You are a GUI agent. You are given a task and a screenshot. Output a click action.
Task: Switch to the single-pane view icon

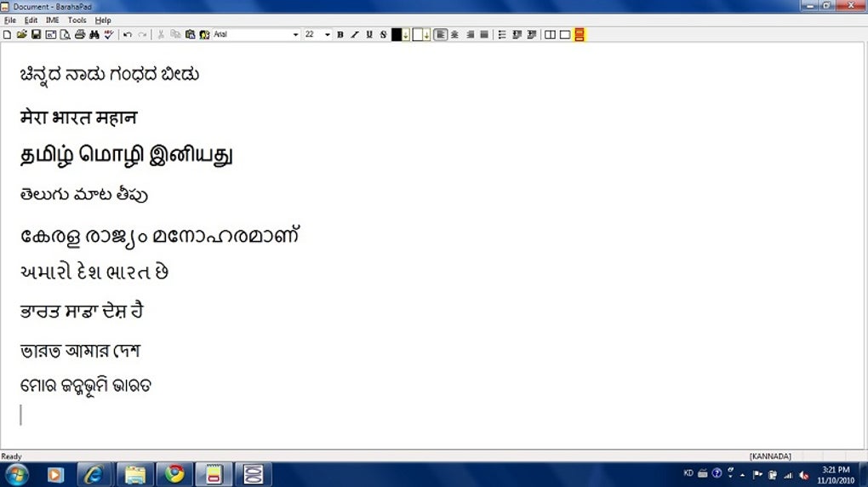coord(565,34)
